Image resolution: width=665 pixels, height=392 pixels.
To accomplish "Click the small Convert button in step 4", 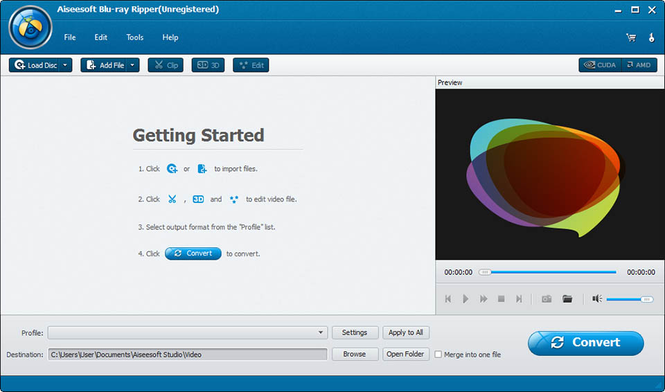I will tap(193, 253).
